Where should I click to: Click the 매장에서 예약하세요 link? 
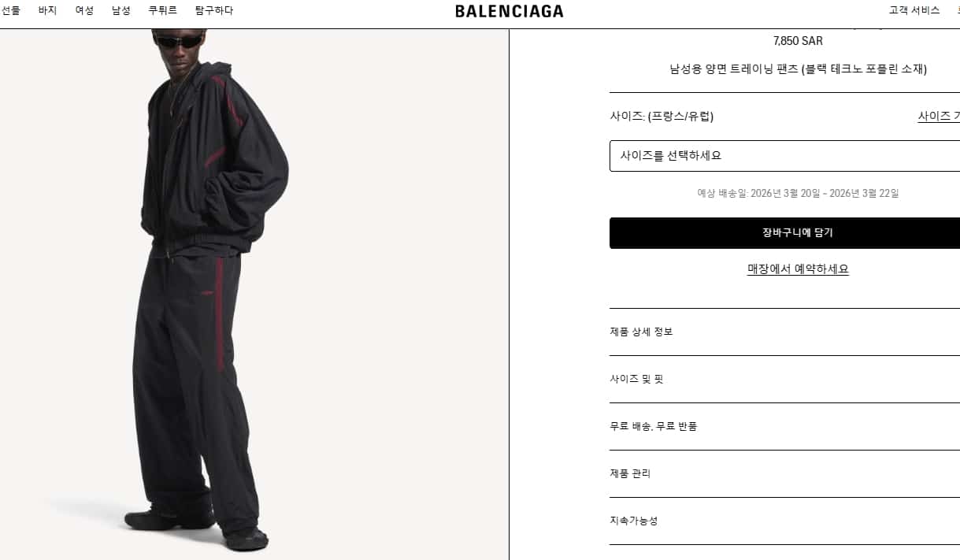click(798, 269)
